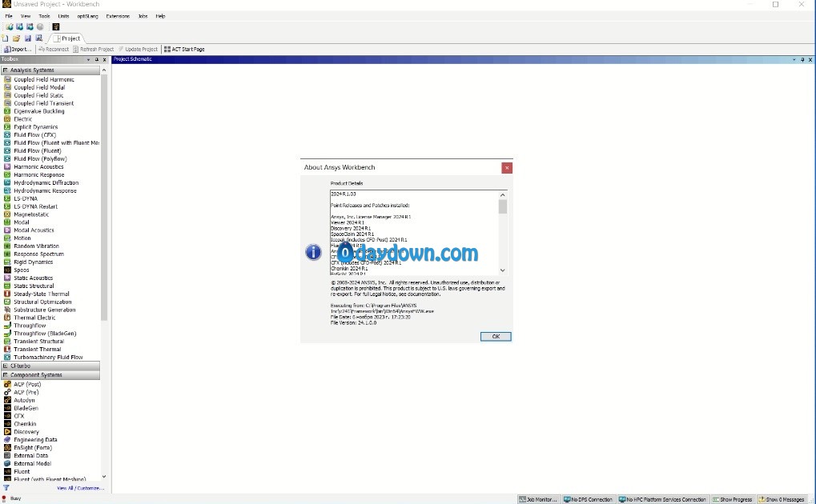This screenshot has width=816, height=504.
Task: Select the Modal analysis icon
Action: point(7,222)
